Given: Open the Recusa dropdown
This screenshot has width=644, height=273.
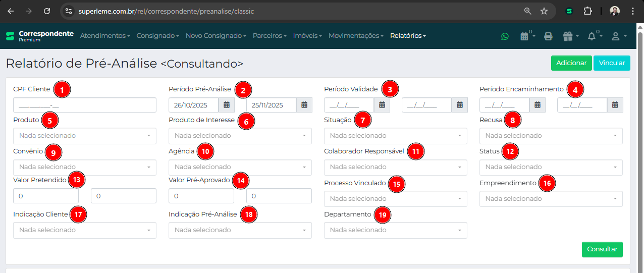Looking at the screenshot, I should [x=551, y=136].
